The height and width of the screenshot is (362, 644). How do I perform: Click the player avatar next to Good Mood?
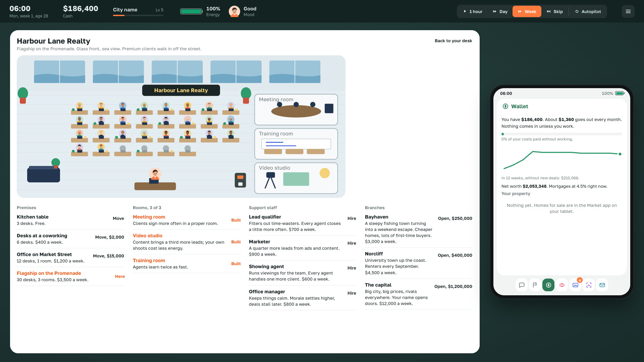pyautogui.click(x=234, y=11)
